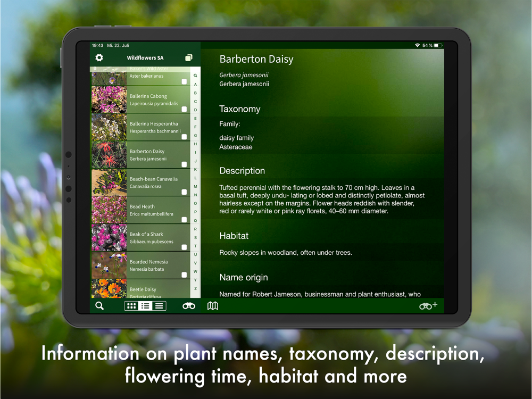Viewport: 532px width, 399px height.
Task: Check the Ballerina Hesperantha checkbox
Action: [184, 137]
